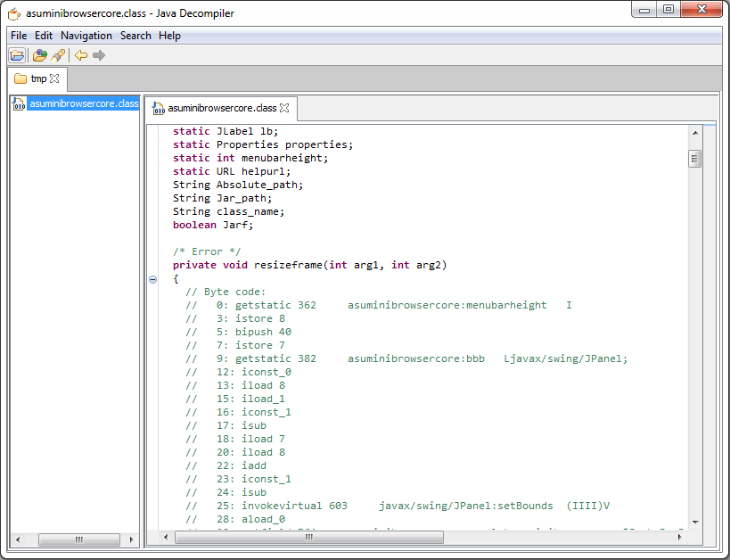Click the Java Decompiler title bar icon
This screenshot has width=730, height=560.
click(x=14, y=13)
